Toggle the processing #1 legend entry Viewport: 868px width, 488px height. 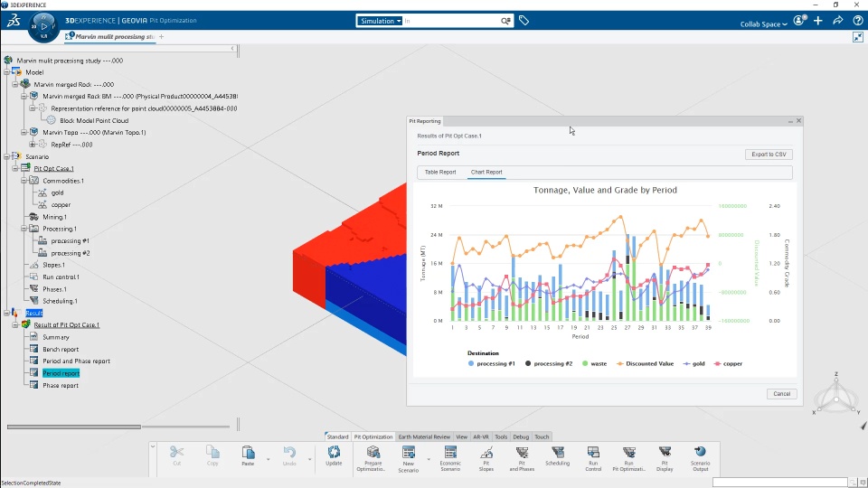(491, 364)
